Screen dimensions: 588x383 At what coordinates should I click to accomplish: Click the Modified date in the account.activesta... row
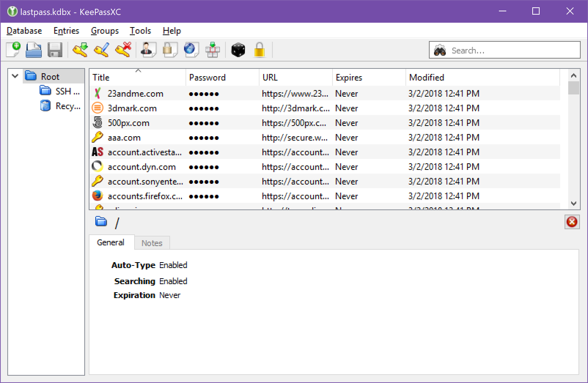(x=444, y=152)
